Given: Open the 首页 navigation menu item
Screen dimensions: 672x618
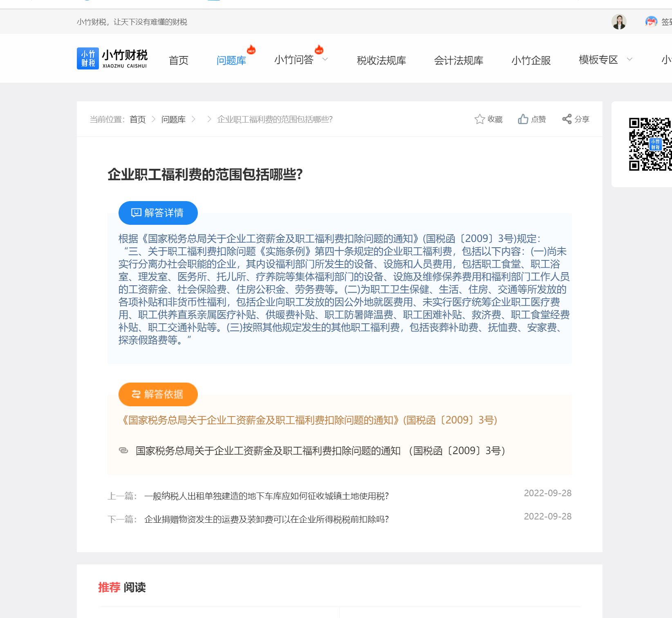Looking at the screenshot, I should point(179,60).
